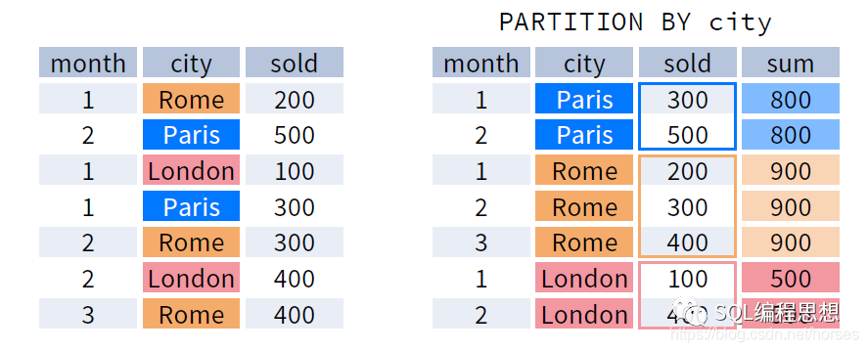Select the sold value 200 in the unsorted table
The width and height of the screenshot is (868, 352).
(x=295, y=99)
